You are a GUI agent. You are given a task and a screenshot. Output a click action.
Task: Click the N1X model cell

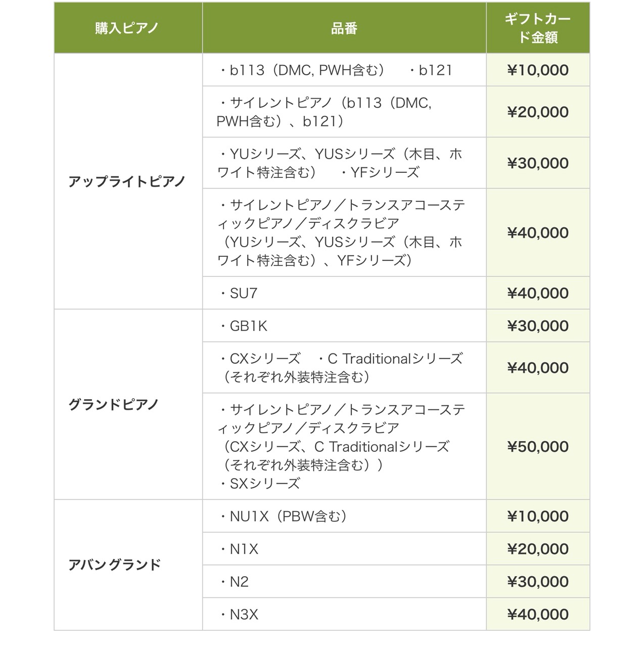pos(344,548)
